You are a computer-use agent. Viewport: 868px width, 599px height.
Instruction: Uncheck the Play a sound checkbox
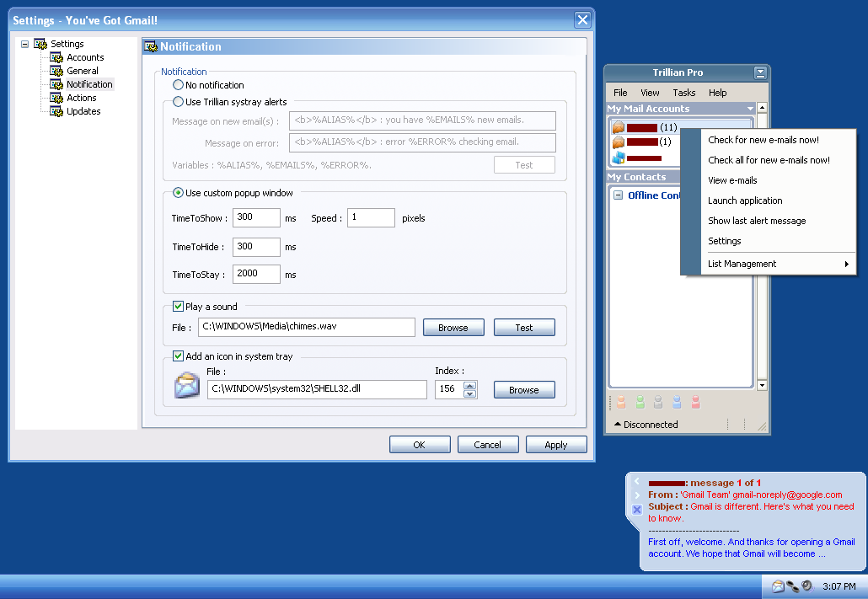click(x=178, y=307)
